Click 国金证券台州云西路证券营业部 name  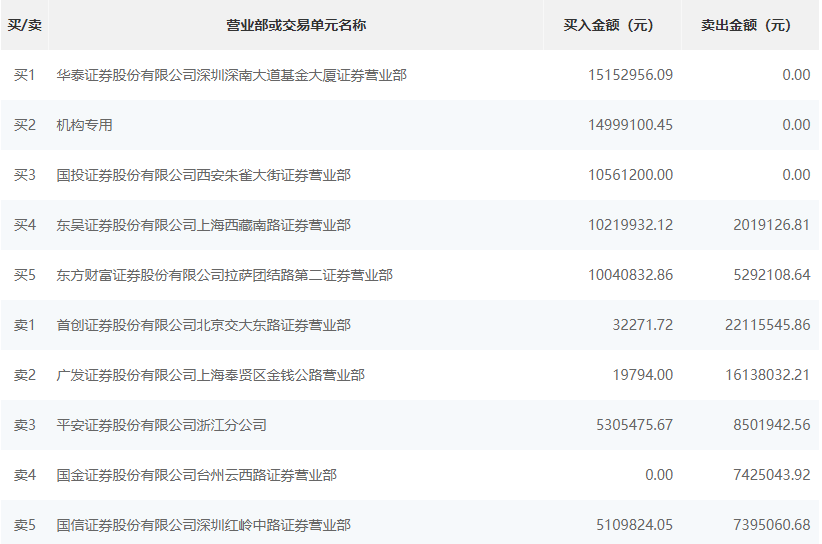click(x=197, y=475)
